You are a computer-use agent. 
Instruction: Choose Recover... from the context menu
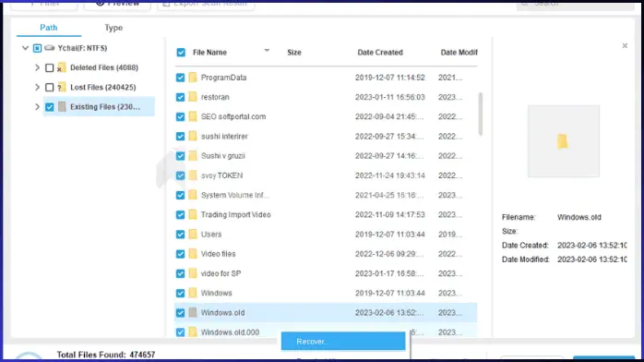tap(343, 341)
